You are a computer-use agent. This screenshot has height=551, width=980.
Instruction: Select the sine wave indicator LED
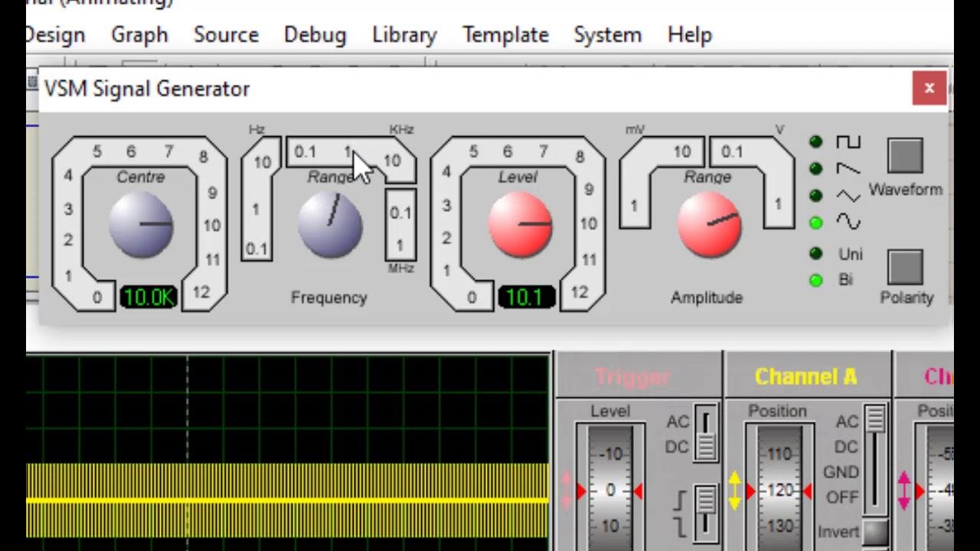(x=815, y=222)
